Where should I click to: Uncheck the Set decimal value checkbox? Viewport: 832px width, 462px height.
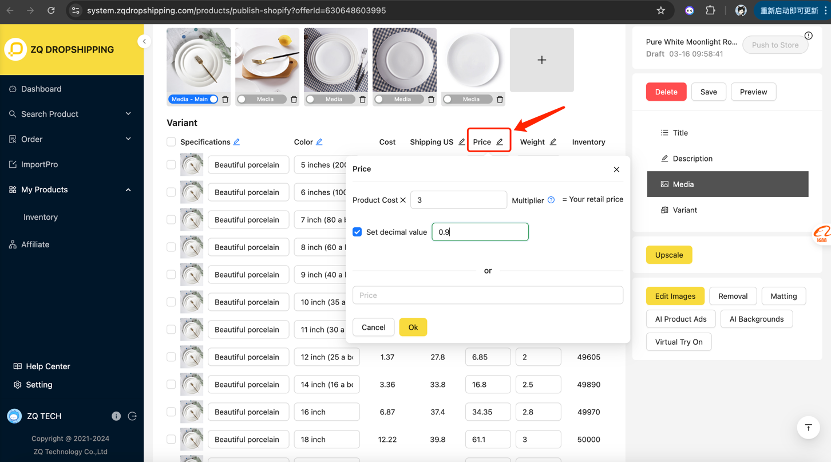tap(357, 232)
